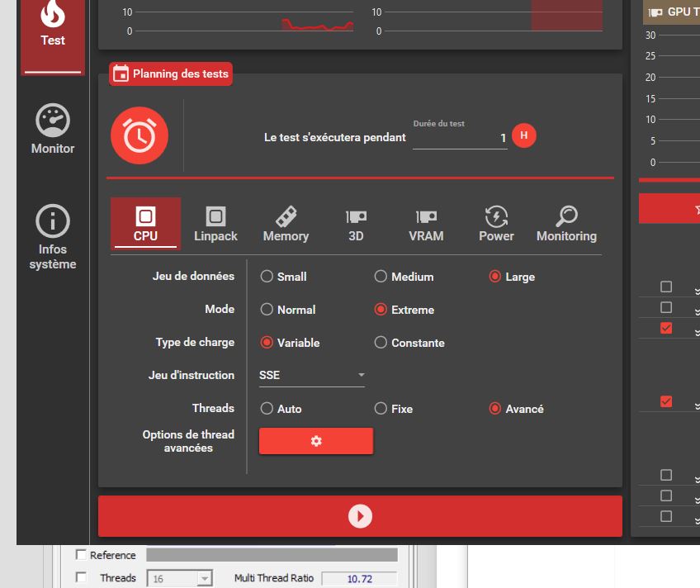Select Variable load type
The image size is (700, 588).
tap(291, 343)
